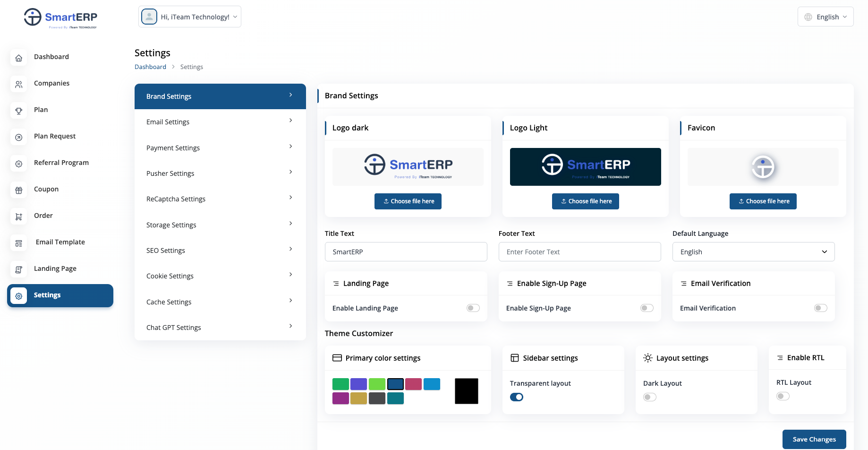Click the Title Text input field
Image resolution: width=868 pixels, height=450 pixels.
coord(406,252)
